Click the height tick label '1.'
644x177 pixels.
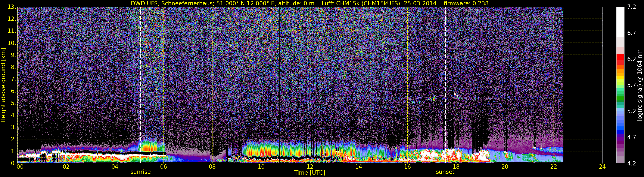point(13,151)
